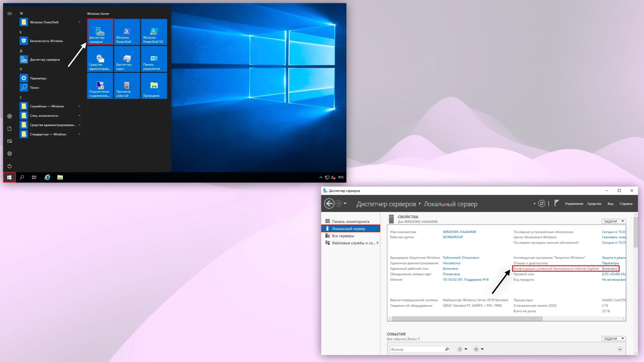Refresh Server Manager with the refresh icon

pyautogui.click(x=542, y=203)
